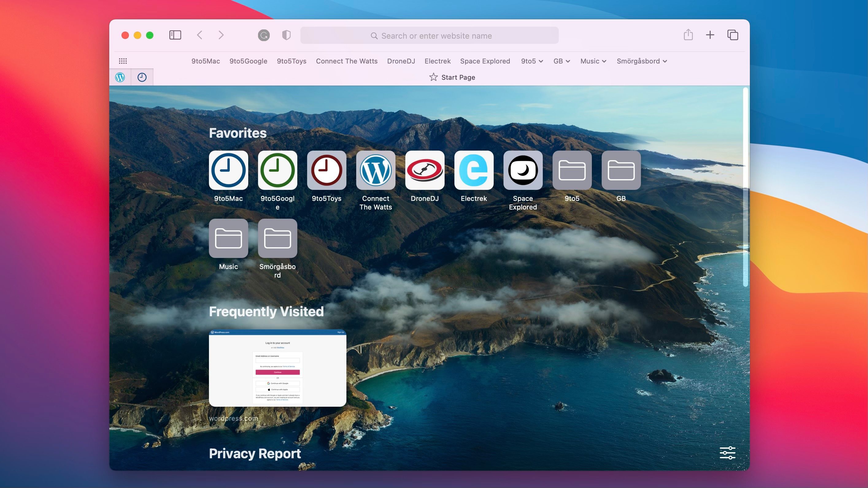The width and height of the screenshot is (868, 488).
Task: Toggle the sidebar panel
Action: pyautogui.click(x=175, y=35)
